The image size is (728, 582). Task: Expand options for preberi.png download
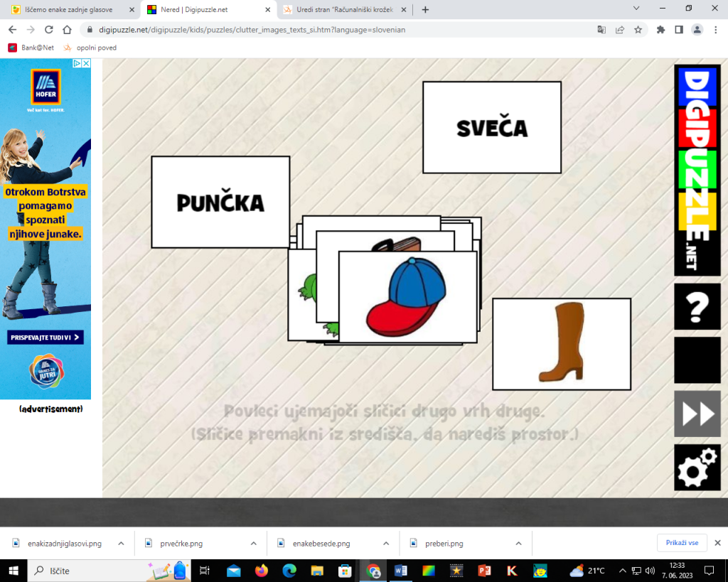[x=519, y=543]
